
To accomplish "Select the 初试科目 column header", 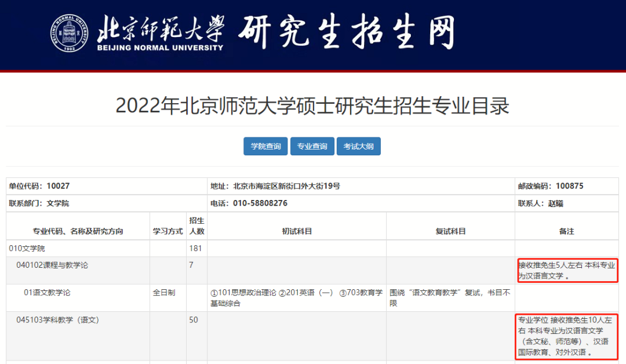I will point(297,230).
